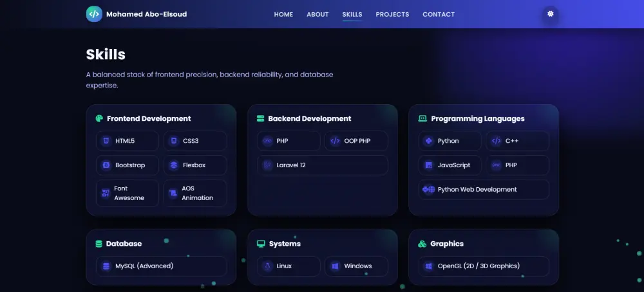Click the Windows label text
Screen dimensions: 644x292
[x=357, y=266]
